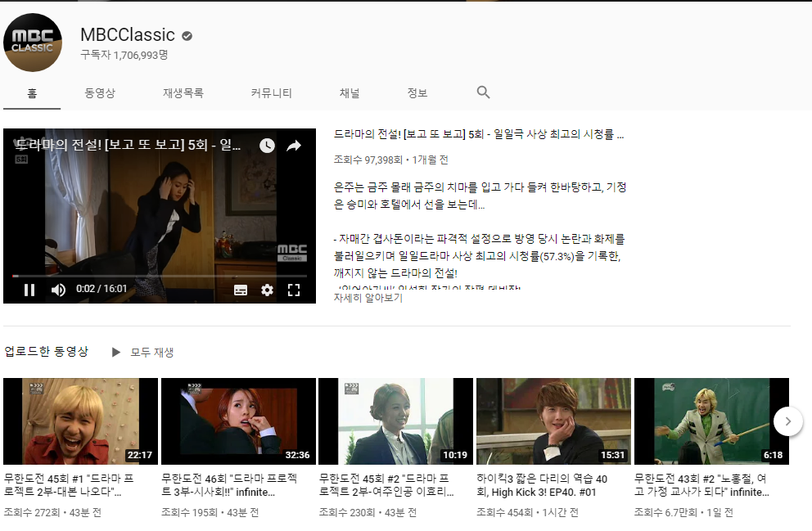Click 조회수 195회 • 43분 전 text
812x531 pixels.
pyautogui.click(x=210, y=512)
